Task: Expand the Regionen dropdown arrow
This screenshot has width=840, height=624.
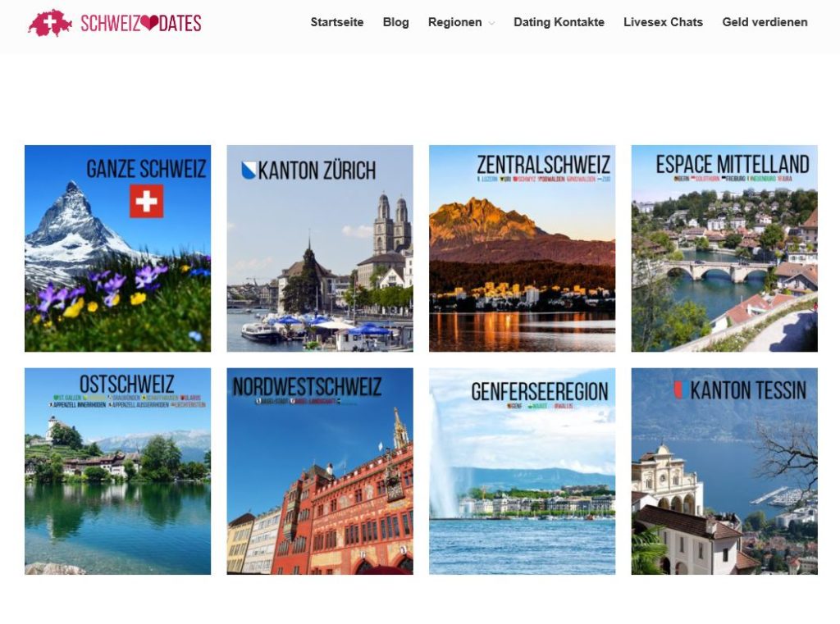Action: (x=492, y=23)
